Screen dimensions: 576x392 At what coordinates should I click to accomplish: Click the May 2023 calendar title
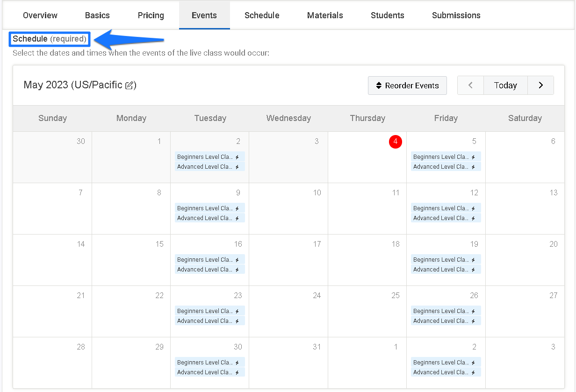coord(80,85)
